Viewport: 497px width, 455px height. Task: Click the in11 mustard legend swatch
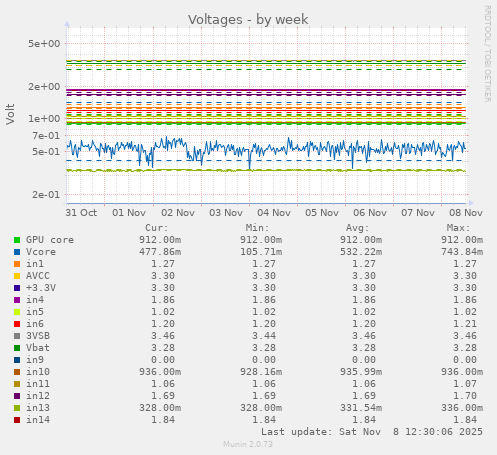pyautogui.click(x=17, y=384)
